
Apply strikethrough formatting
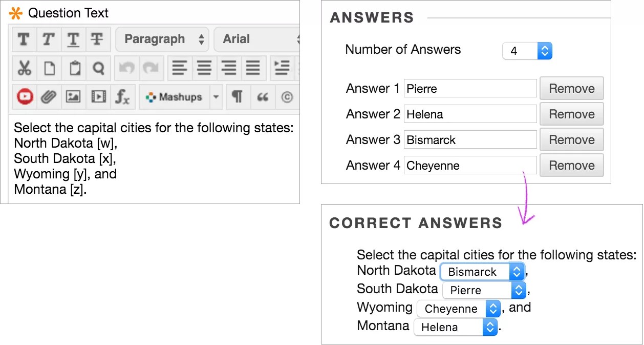pyautogui.click(x=97, y=39)
